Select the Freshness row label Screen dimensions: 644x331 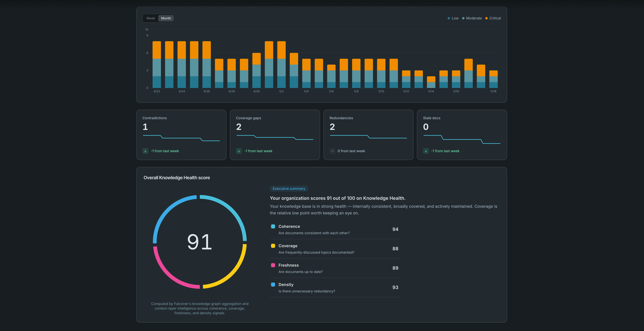click(289, 265)
